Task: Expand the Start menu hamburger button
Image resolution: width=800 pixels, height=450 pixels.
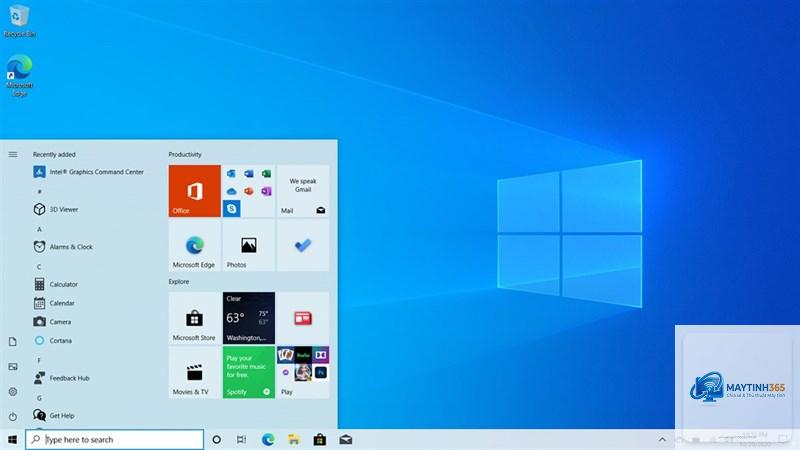Action: 13,154
